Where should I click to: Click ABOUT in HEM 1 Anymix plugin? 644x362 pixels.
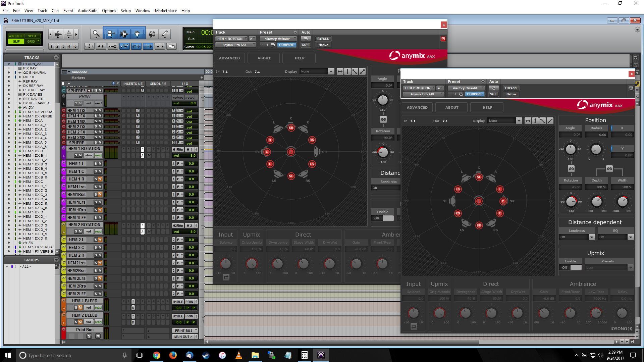click(264, 58)
